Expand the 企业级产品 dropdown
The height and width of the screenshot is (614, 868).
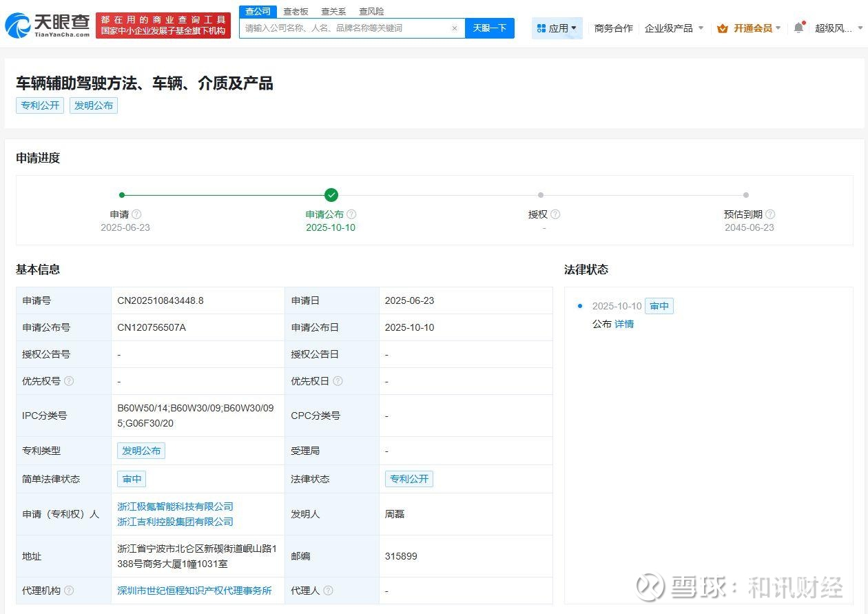coord(674,28)
